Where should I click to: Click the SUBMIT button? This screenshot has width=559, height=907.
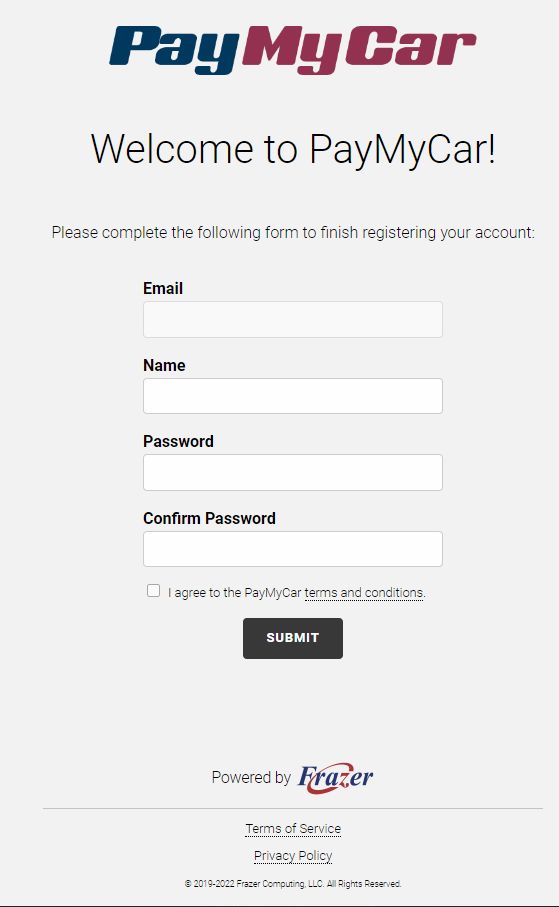tap(293, 638)
